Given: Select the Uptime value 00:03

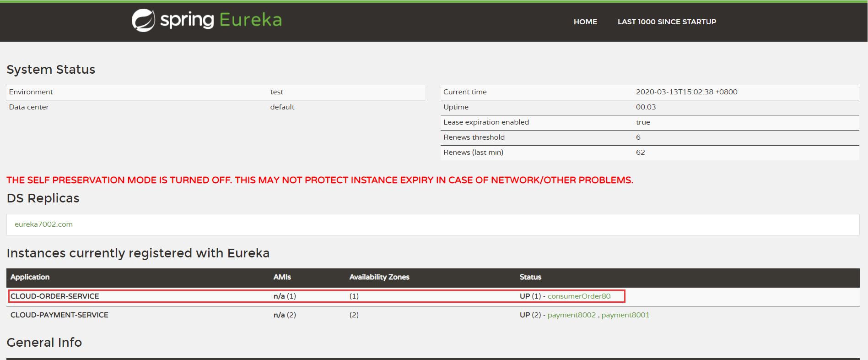Looking at the screenshot, I should click(646, 107).
